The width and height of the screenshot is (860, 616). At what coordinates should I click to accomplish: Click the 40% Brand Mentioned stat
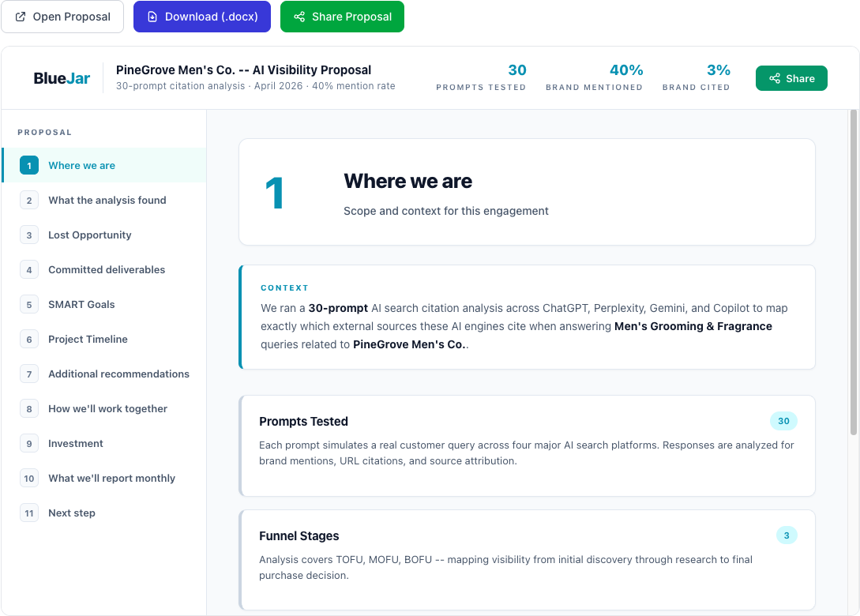[594, 78]
